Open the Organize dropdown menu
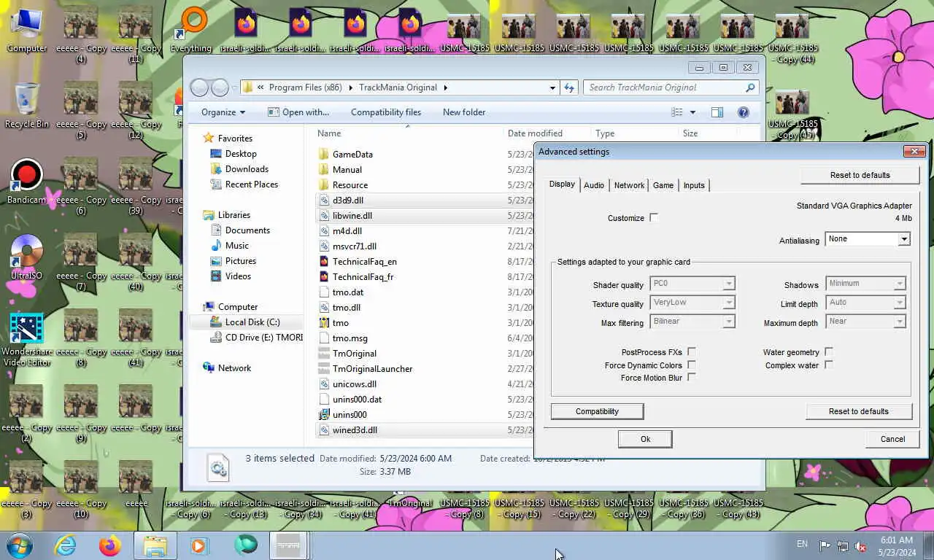 tap(223, 112)
